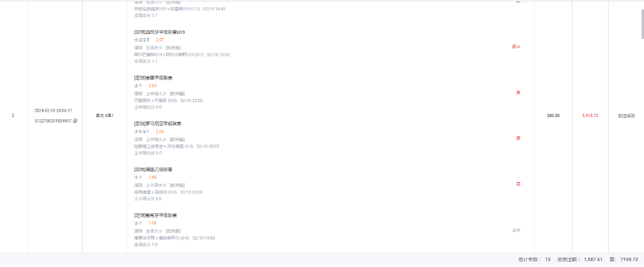Select the 串关 6串1 bet type cell
Screen dimensions: 644x267
(x=105, y=116)
